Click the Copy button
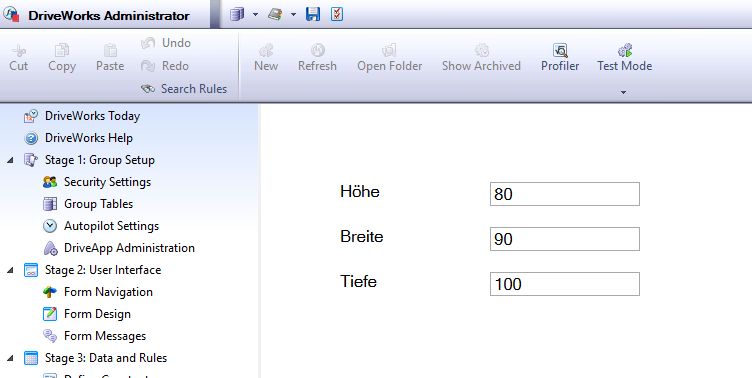The image size is (752, 378). click(x=62, y=58)
